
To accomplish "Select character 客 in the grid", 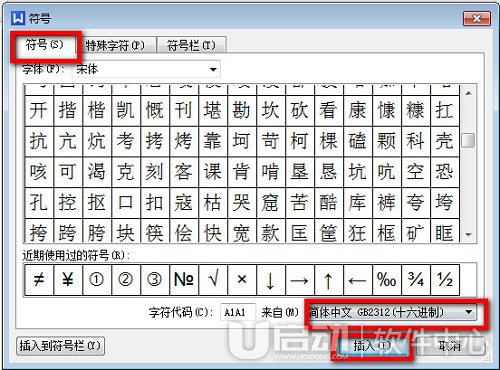I will click(x=184, y=172).
